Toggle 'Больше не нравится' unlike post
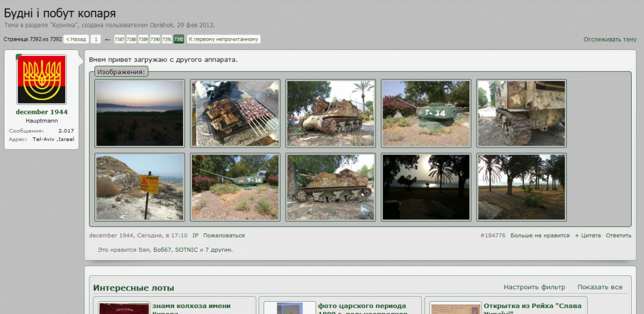644x314 pixels. coord(539,236)
